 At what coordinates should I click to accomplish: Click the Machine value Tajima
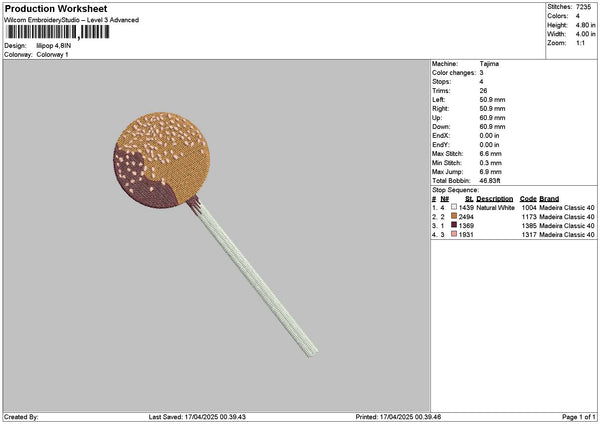(x=489, y=64)
